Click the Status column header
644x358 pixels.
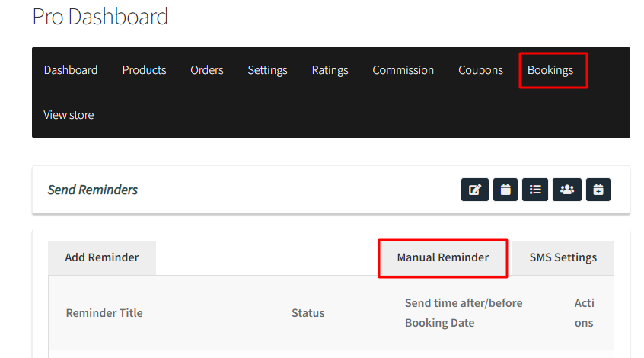click(x=308, y=313)
